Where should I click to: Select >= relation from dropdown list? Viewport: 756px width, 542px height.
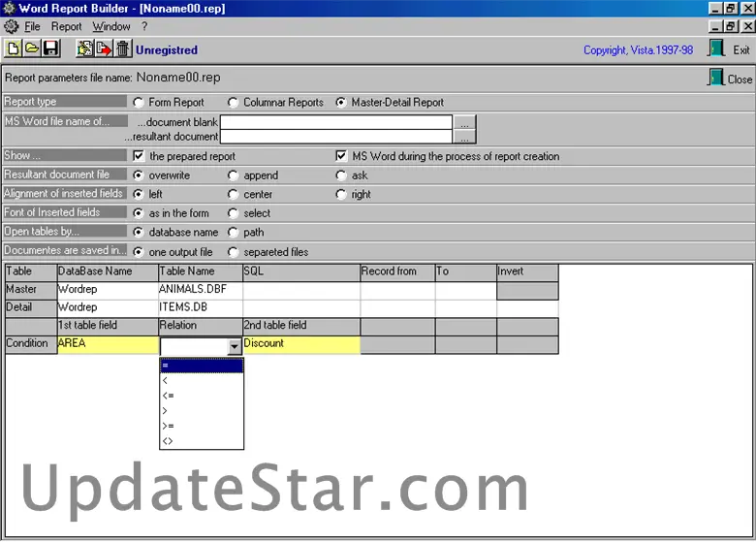202,426
